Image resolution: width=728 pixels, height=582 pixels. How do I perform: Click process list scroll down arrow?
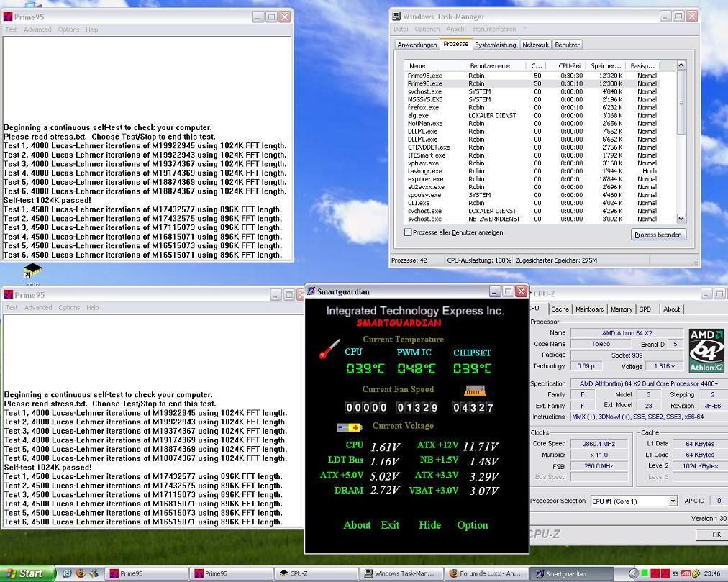pos(681,218)
